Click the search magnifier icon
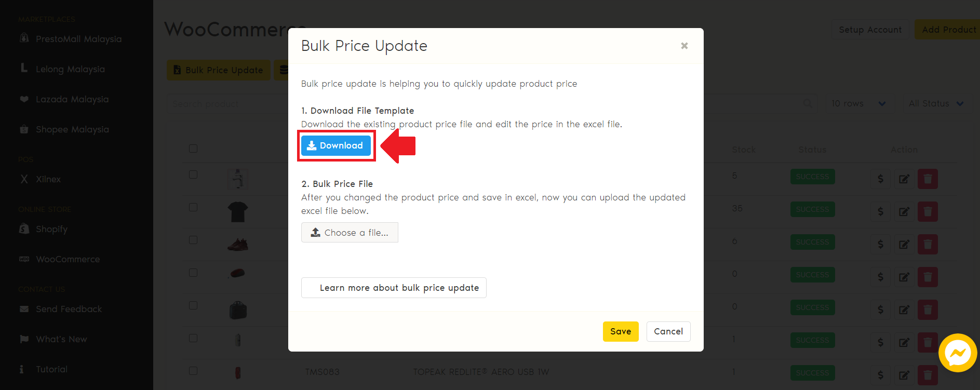This screenshot has width=980, height=390. 808,104
